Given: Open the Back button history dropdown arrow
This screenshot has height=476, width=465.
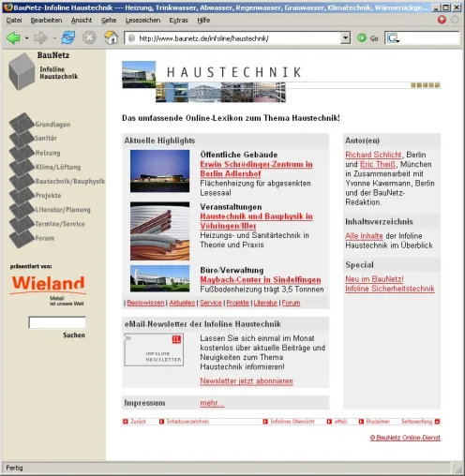Looking at the screenshot, I should [27, 38].
